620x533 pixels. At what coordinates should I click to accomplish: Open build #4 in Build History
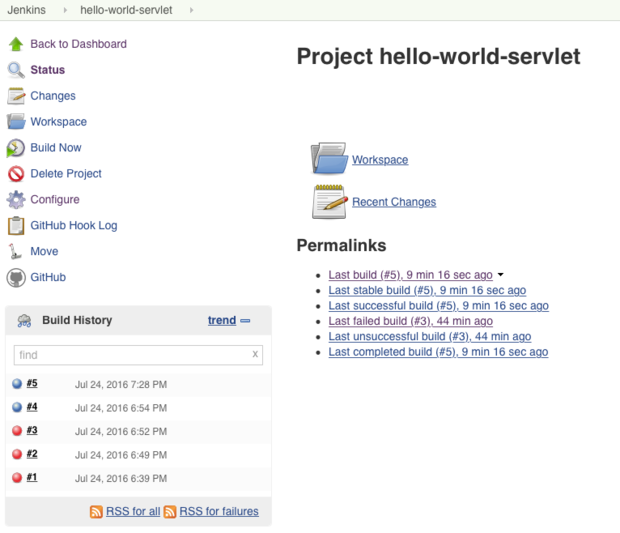point(32,407)
